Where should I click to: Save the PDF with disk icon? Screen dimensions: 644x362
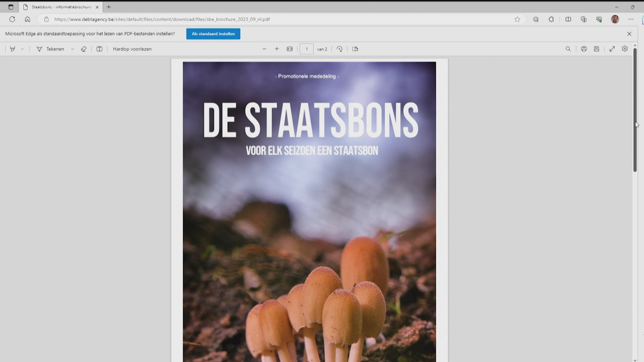596,49
